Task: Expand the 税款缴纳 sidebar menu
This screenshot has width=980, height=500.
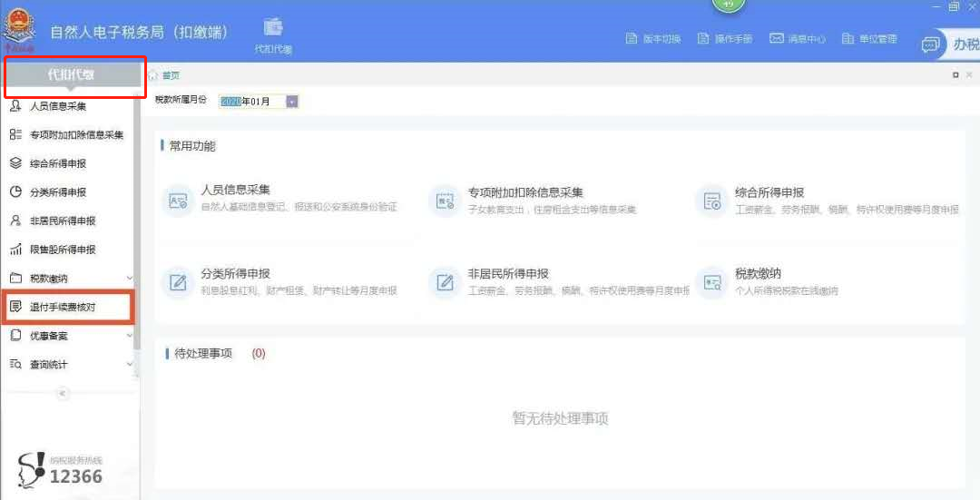Action: (x=129, y=279)
